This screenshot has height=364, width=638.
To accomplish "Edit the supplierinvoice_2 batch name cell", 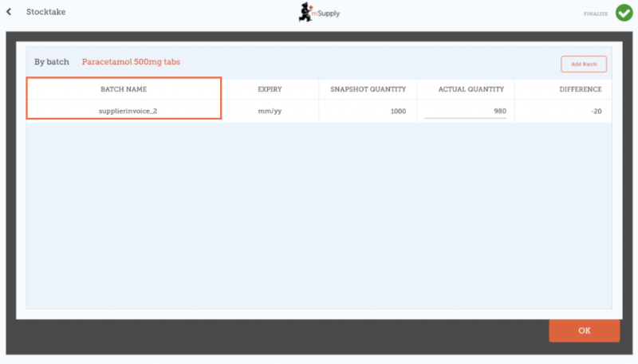I will (x=124, y=111).
